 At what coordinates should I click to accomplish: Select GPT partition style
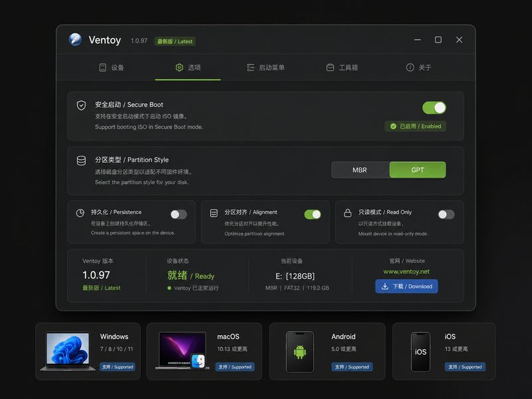[x=418, y=170]
